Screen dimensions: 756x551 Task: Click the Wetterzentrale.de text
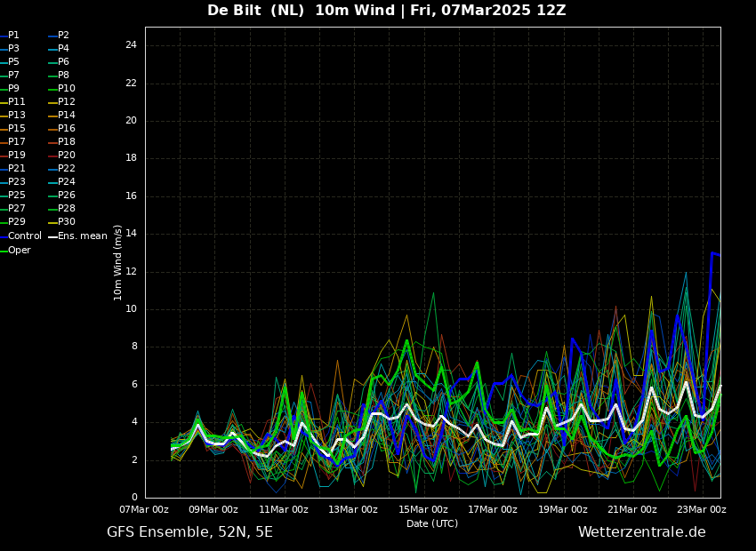click(642, 532)
